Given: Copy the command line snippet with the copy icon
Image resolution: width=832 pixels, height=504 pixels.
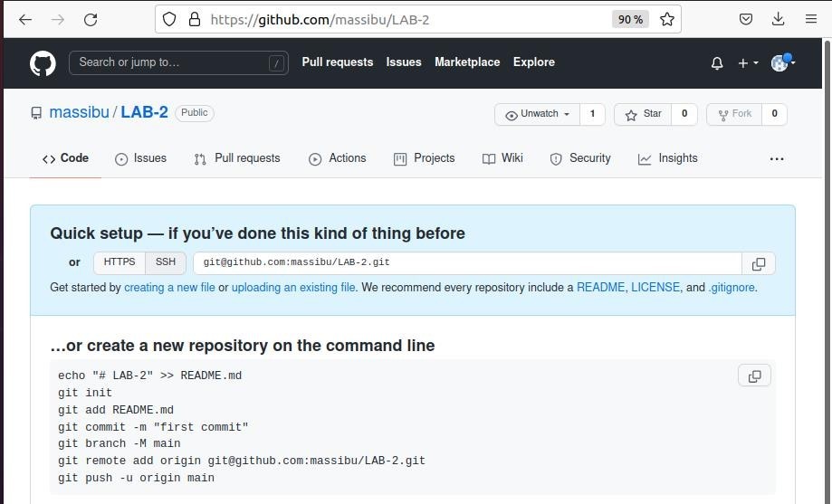Looking at the screenshot, I should (754, 376).
